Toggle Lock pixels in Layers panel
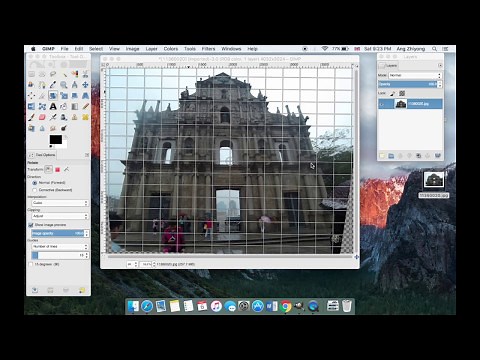The image size is (480, 360). pyautogui.click(x=392, y=93)
